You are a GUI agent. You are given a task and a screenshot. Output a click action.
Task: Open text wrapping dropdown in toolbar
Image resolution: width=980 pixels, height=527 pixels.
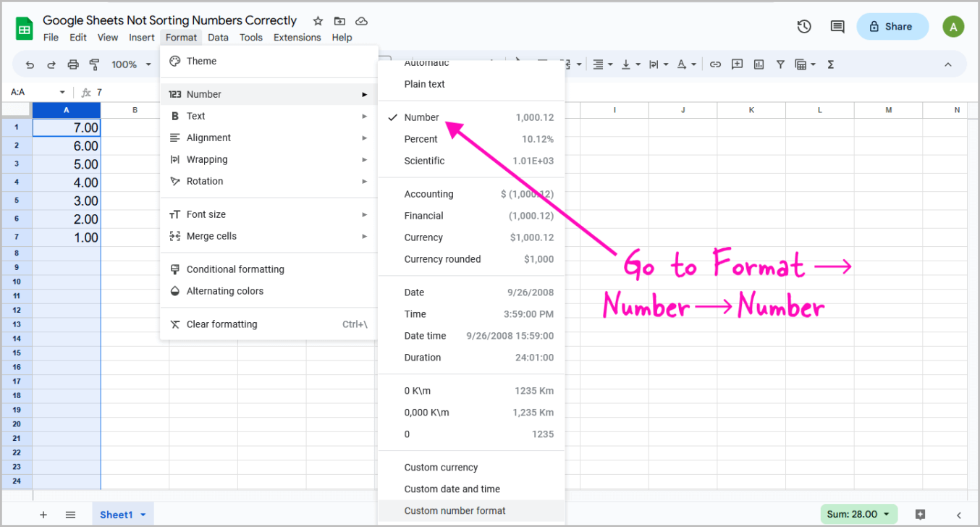(x=658, y=64)
